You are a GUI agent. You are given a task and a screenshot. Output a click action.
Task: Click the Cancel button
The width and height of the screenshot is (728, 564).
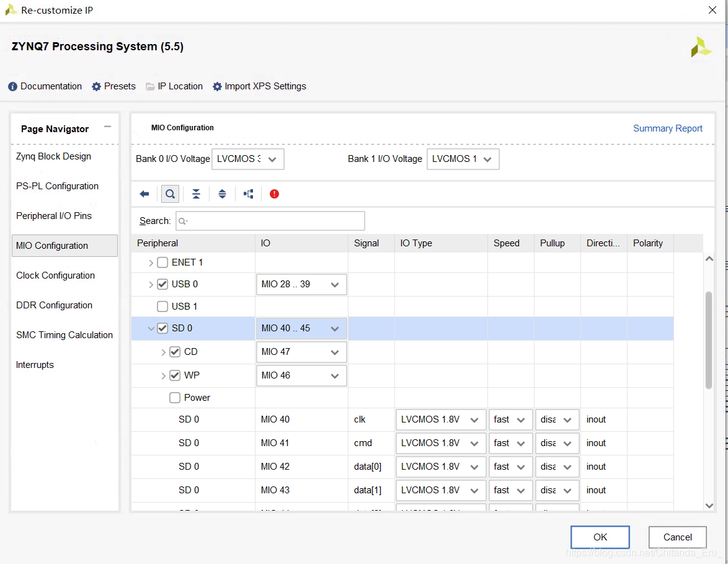(677, 537)
